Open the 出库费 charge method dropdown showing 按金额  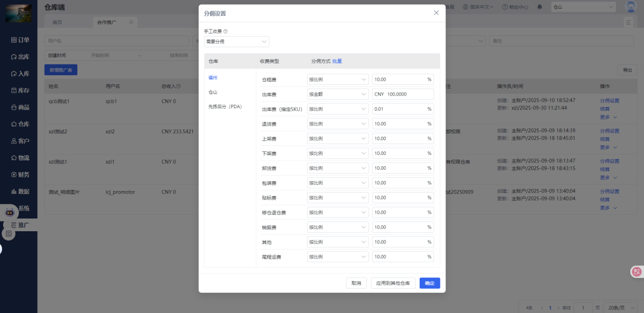tap(337, 93)
